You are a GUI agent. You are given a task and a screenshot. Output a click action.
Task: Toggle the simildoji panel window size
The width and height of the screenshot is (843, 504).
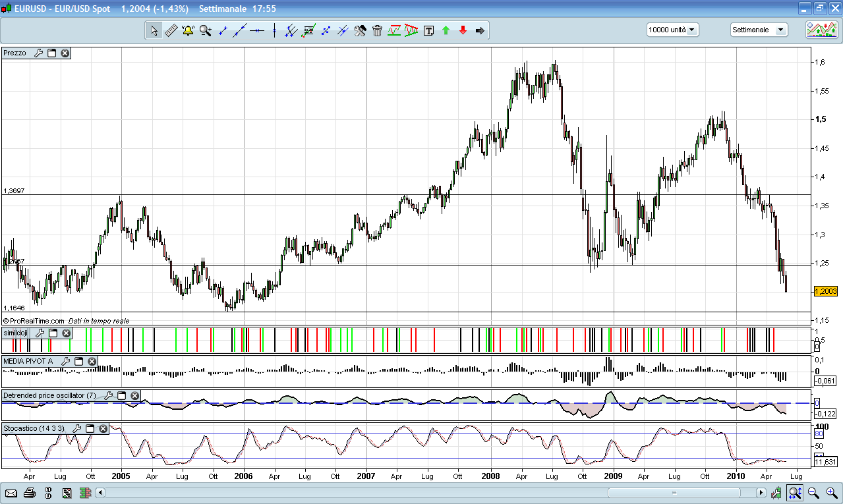(53, 333)
